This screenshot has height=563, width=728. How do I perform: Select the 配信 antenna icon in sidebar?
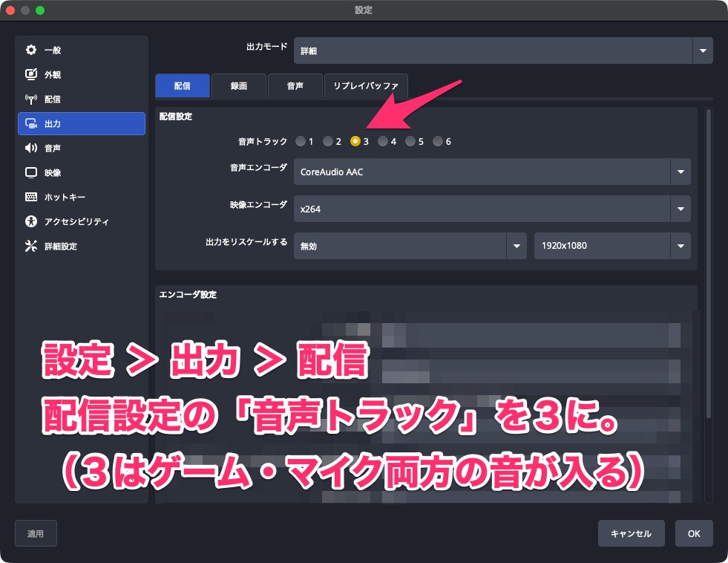pos(31,99)
